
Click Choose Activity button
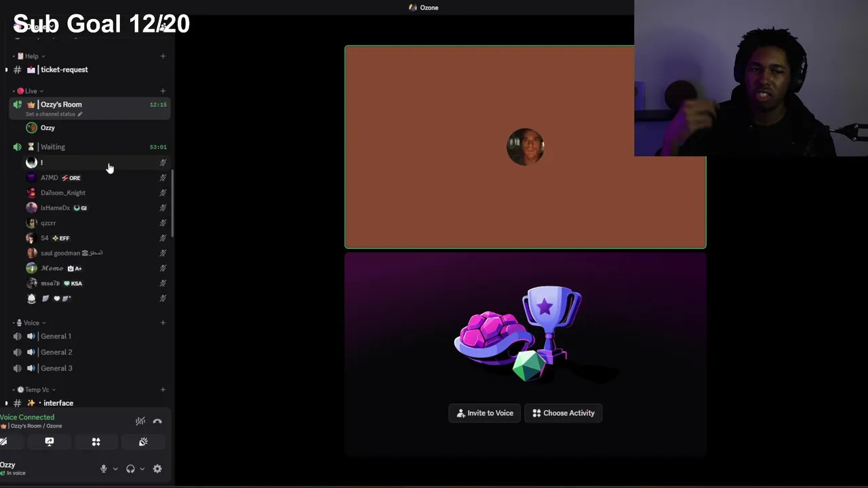click(x=563, y=413)
